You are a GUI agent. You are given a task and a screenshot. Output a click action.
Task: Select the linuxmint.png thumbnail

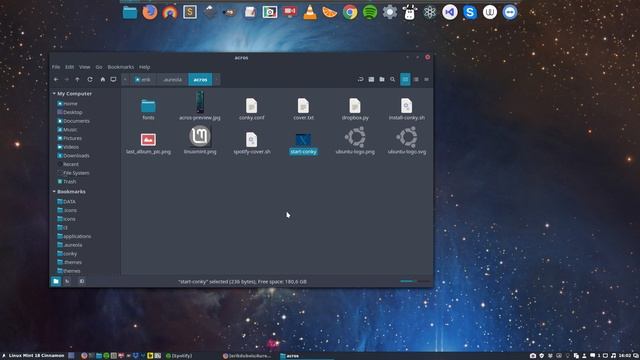click(x=200, y=140)
